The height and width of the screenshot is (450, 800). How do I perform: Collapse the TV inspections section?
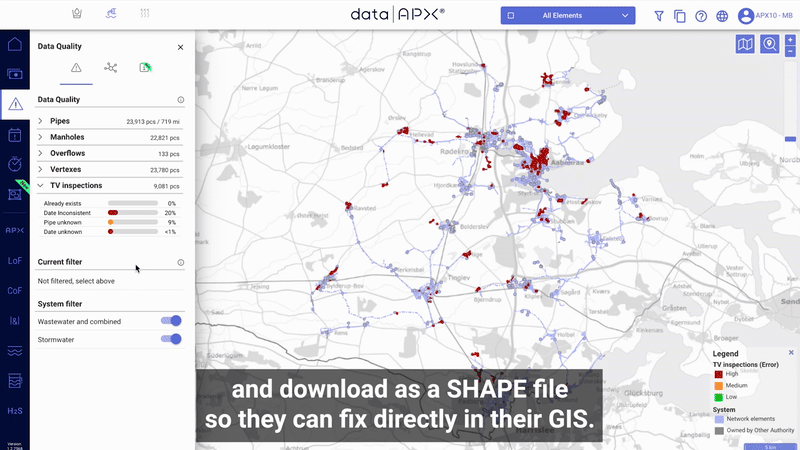pos(41,185)
